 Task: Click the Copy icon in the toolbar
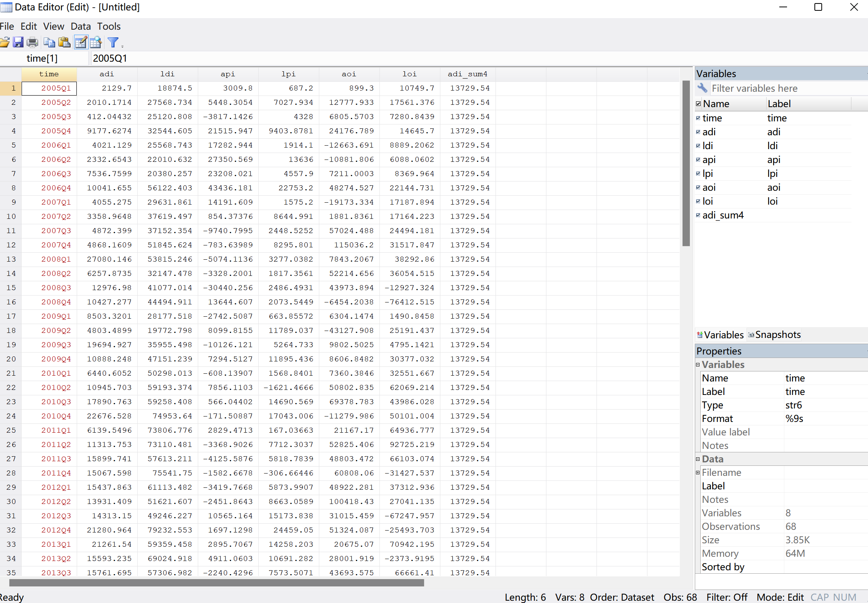[49, 42]
